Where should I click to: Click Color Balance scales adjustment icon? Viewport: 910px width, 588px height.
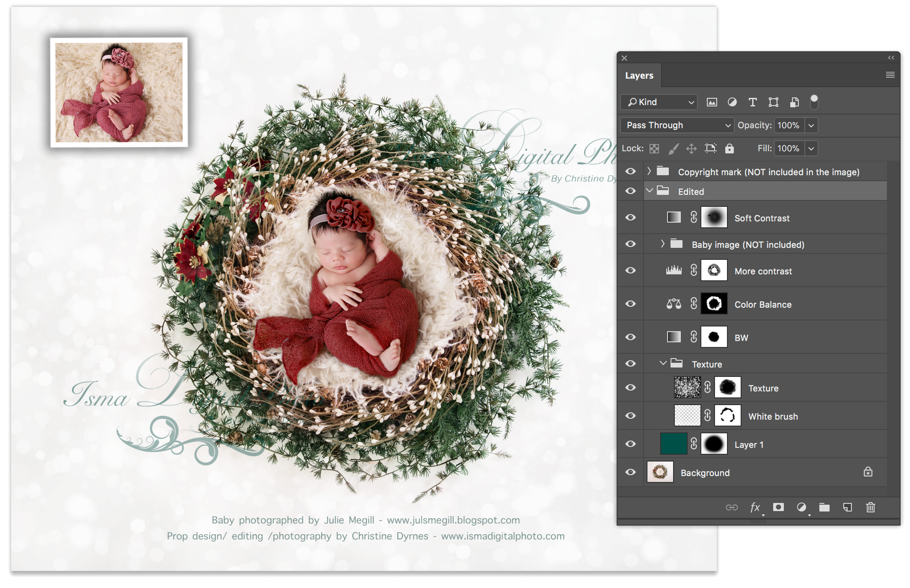674,303
